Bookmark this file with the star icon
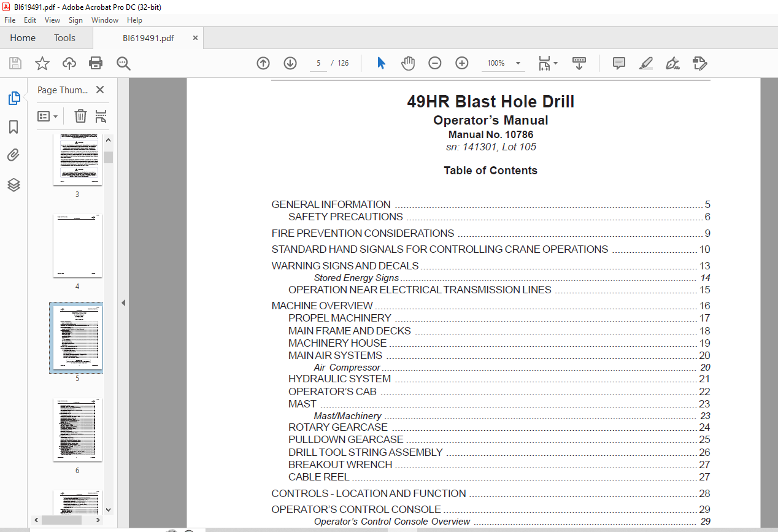778x532 pixels. click(42, 63)
